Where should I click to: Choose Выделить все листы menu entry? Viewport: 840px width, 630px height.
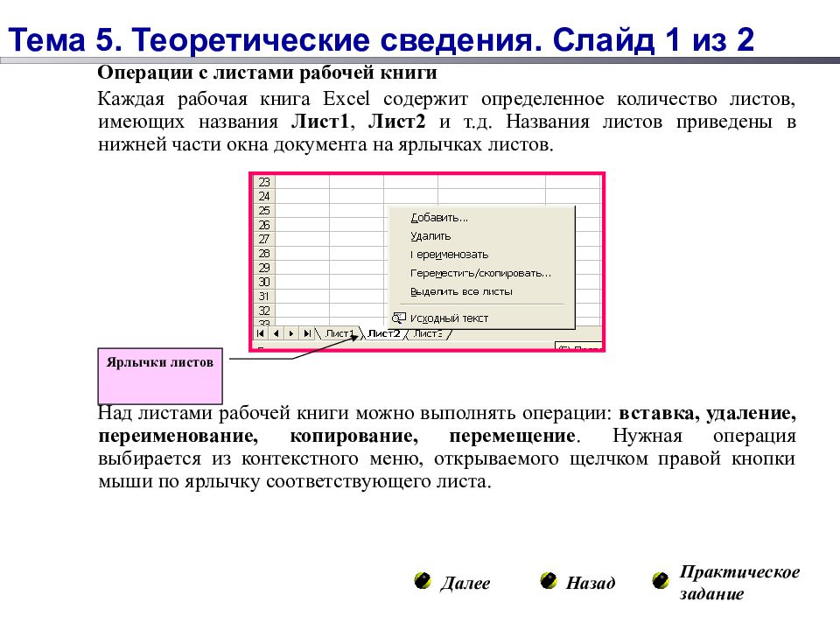click(481, 292)
